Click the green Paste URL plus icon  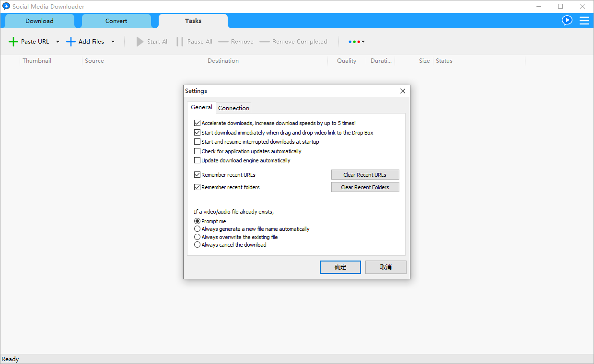(x=13, y=42)
